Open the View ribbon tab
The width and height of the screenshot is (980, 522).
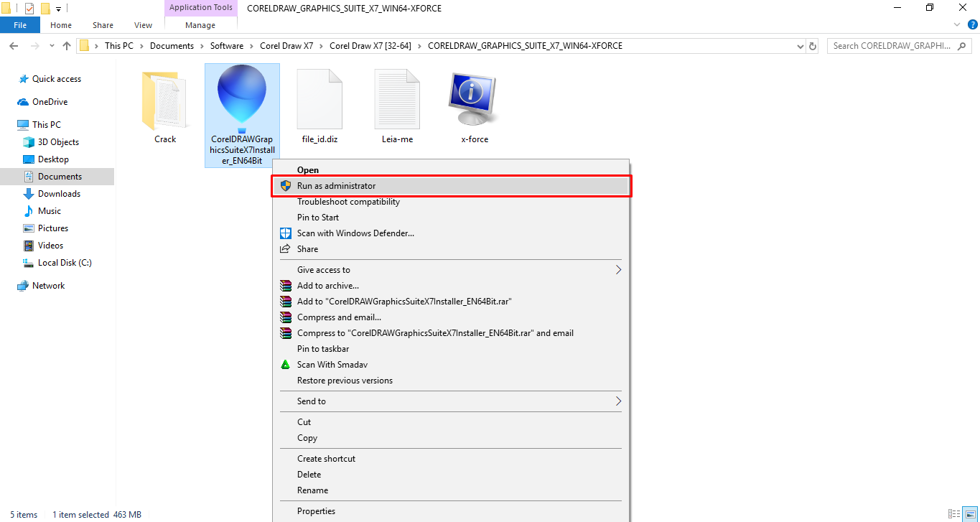tap(143, 25)
